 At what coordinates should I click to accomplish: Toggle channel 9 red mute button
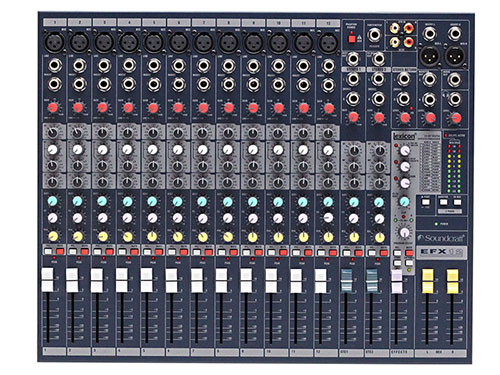click(x=259, y=252)
